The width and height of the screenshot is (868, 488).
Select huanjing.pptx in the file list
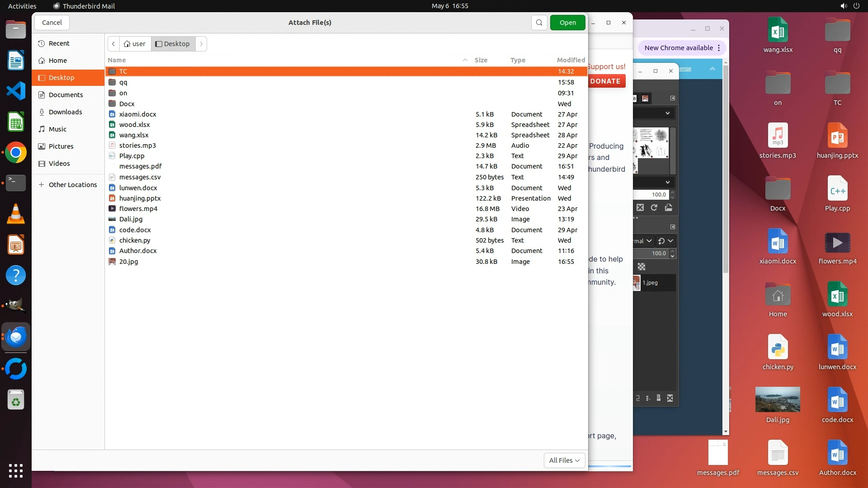click(140, 198)
